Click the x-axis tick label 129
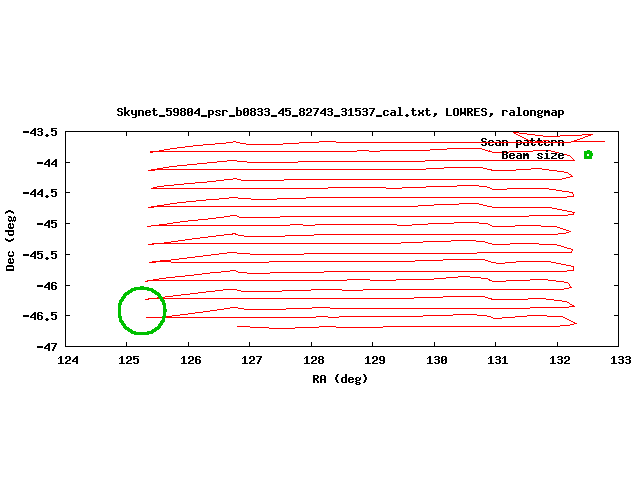640x480 pixels. pyautogui.click(x=375, y=360)
